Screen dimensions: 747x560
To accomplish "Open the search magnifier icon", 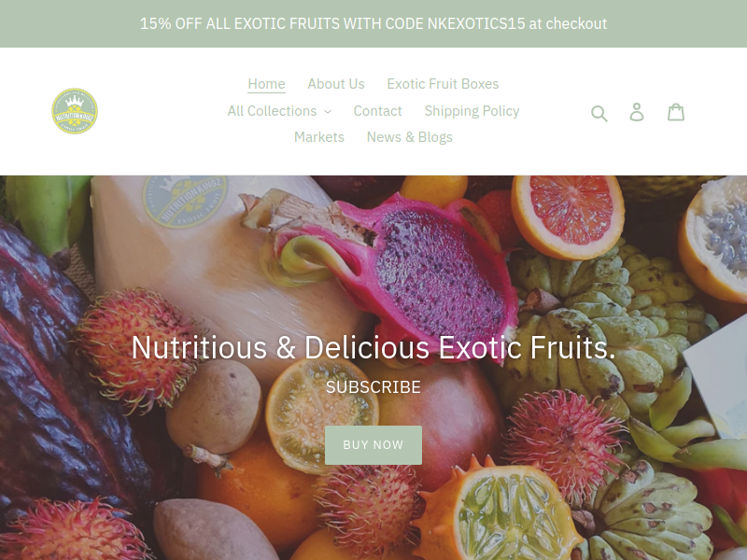I will point(599,113).
